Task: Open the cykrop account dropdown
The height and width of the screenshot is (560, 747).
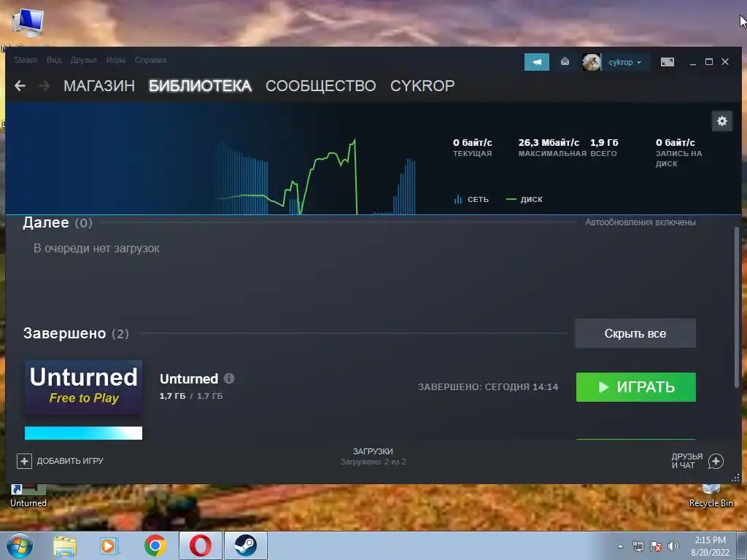Action: [625, 62]
